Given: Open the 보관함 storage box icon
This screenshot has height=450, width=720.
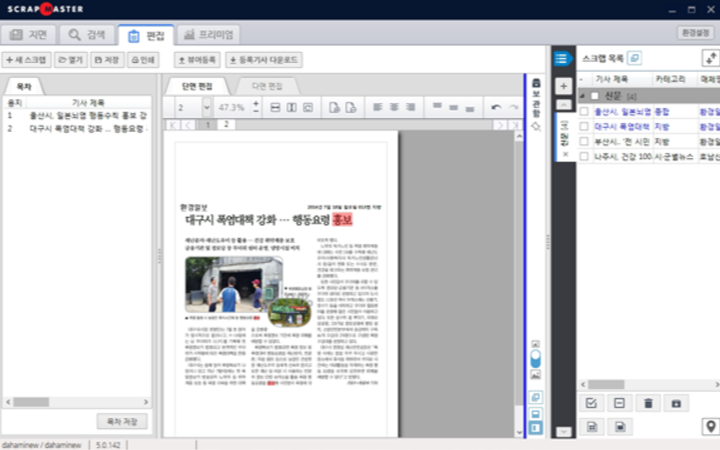Looking at the screenshot, I should 536,84.
